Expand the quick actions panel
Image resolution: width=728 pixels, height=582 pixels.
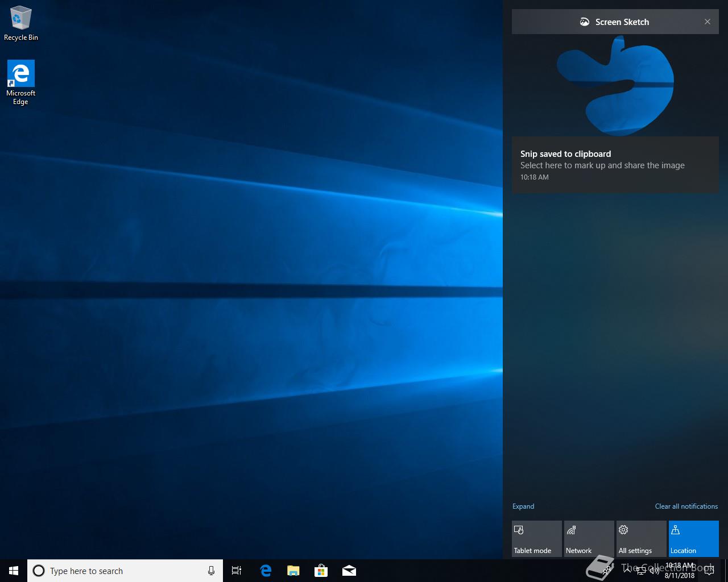point(523,506)
